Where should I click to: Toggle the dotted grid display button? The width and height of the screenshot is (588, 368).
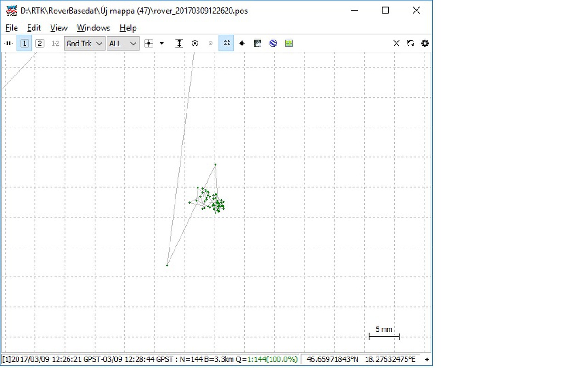(x=226, y=43)
